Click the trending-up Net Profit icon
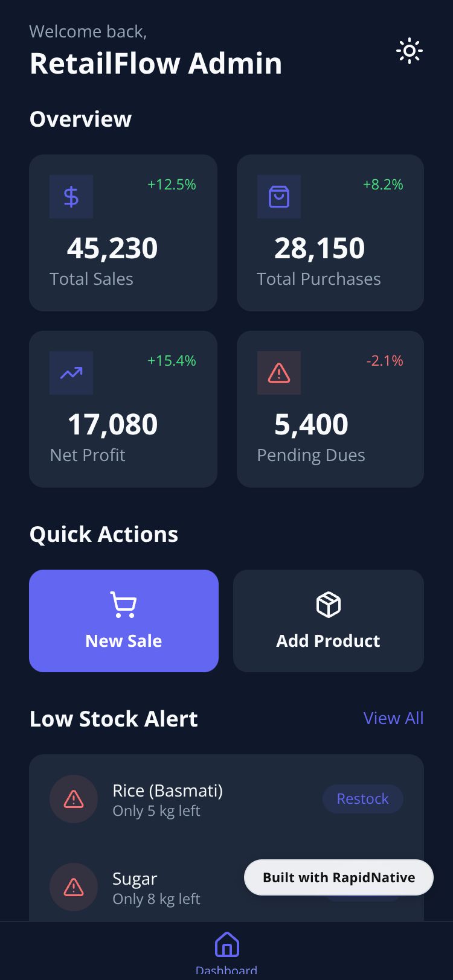The height and width of the screenshot is (980, 453). point(71,373)
